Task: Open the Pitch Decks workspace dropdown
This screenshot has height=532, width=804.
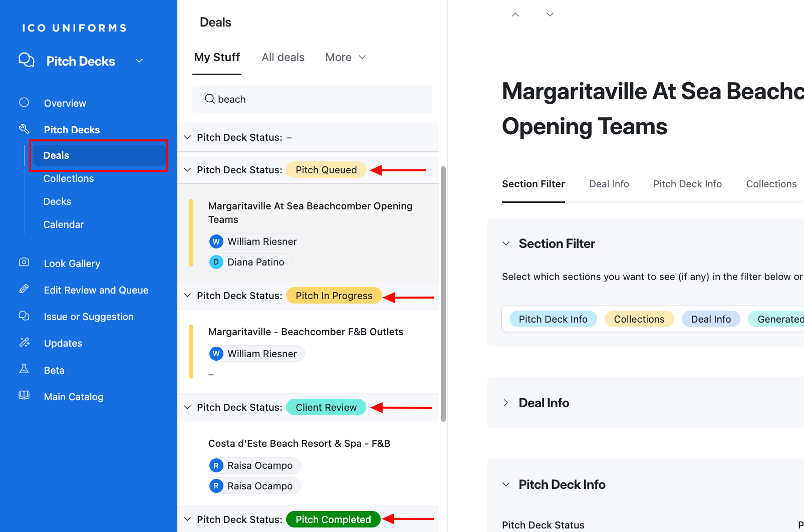Action: click(139, 61)
